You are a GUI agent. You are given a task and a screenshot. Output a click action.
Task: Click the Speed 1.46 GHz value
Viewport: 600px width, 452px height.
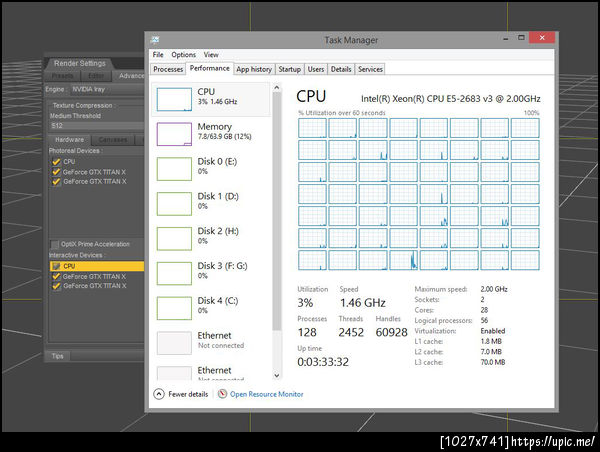coord(363,303)
